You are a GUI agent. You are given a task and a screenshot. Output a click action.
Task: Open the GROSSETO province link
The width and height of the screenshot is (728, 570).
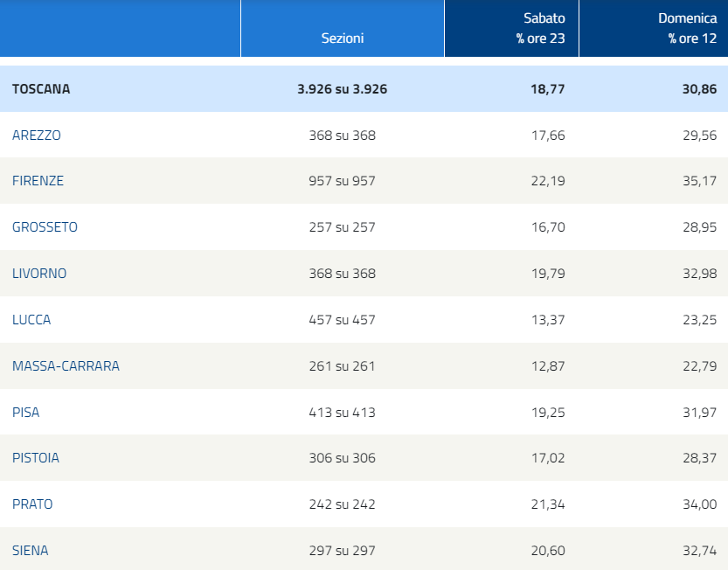(45, 227)
